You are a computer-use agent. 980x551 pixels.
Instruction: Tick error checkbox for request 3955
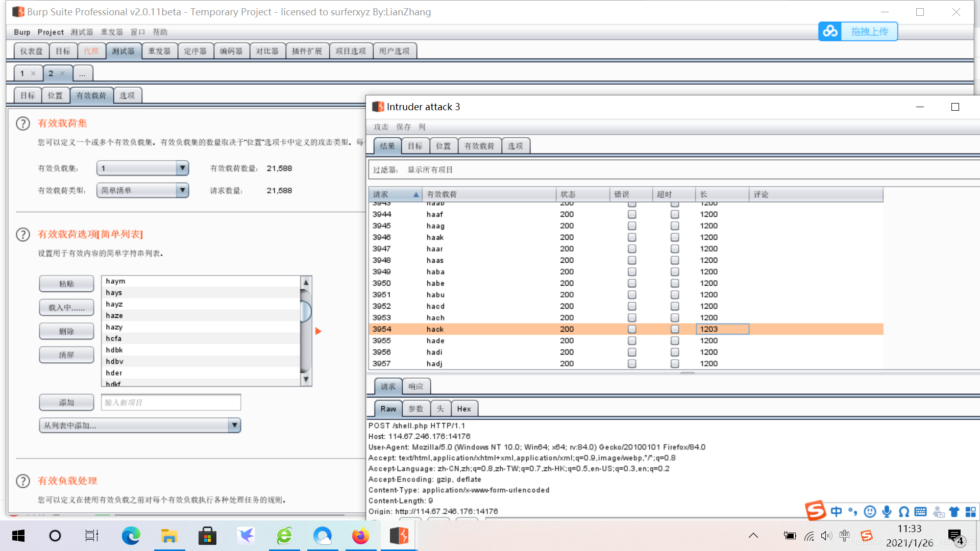[632, 340]
